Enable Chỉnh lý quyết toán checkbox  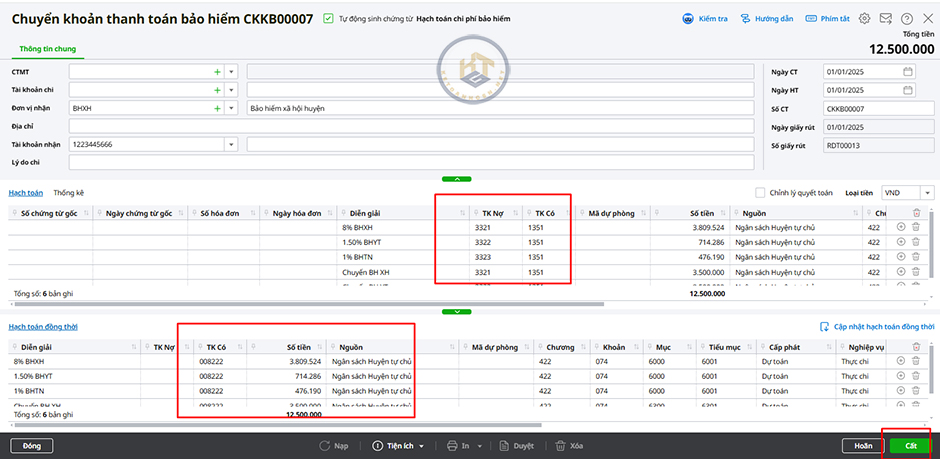point(759,193)
